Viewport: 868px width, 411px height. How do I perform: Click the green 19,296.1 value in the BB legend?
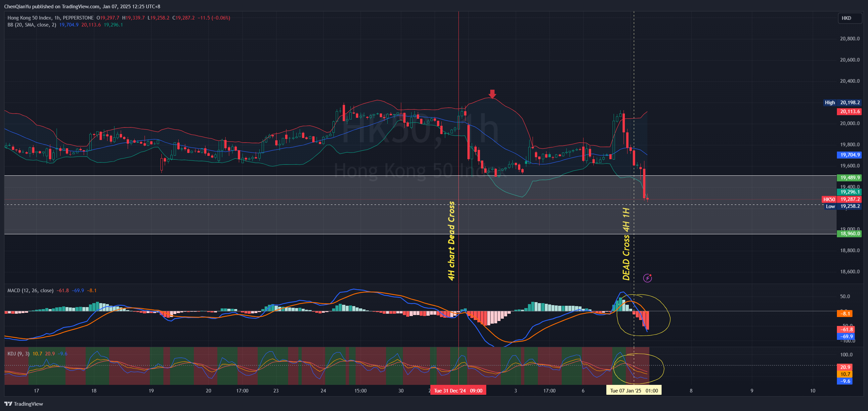tap(113, 25)
